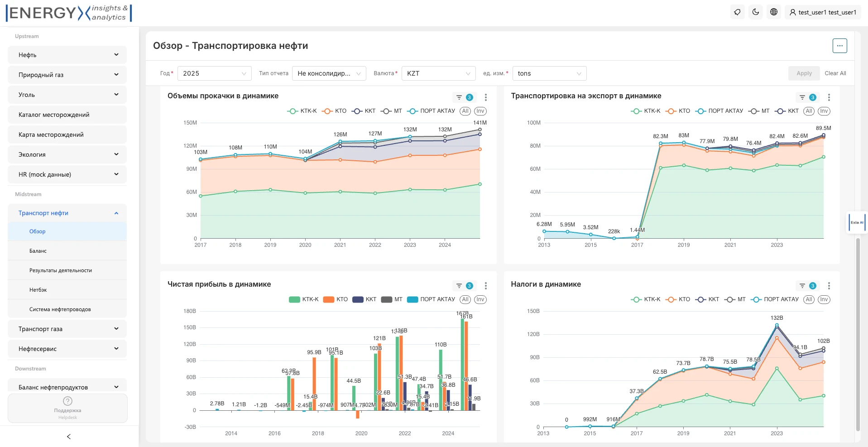868x447 pixels.
Task: Open the Нетбэк submenu item
Action: click(x=67, y=290)
